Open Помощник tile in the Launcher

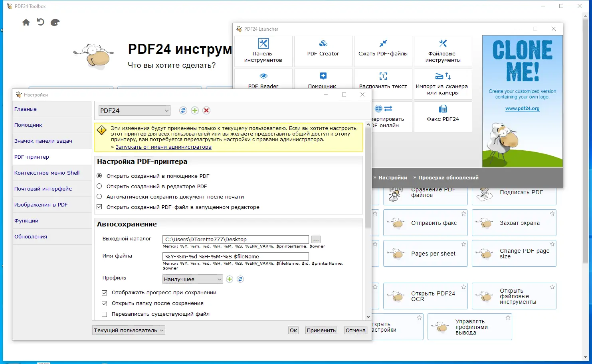(x=323, y=79)
